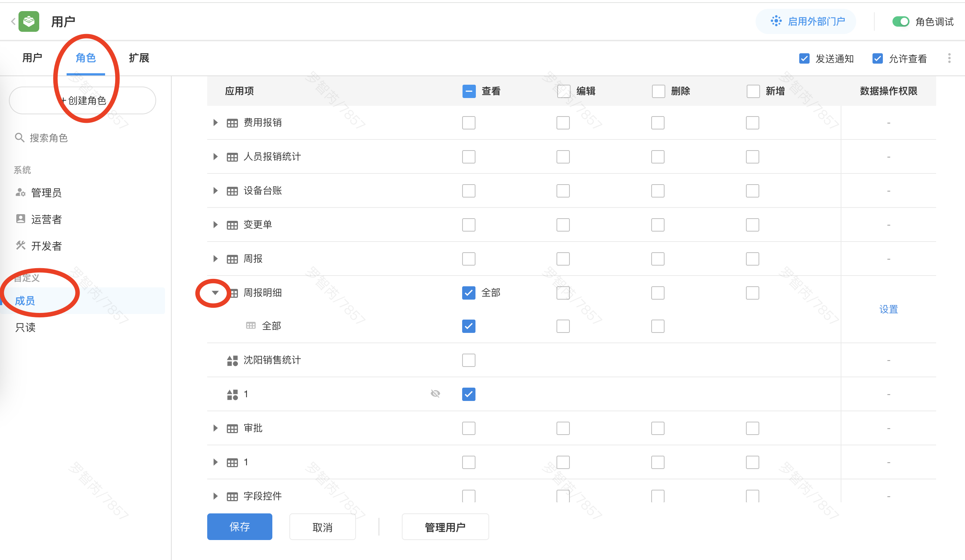Click the back arrow beside app logo

[x=13, y=21]
